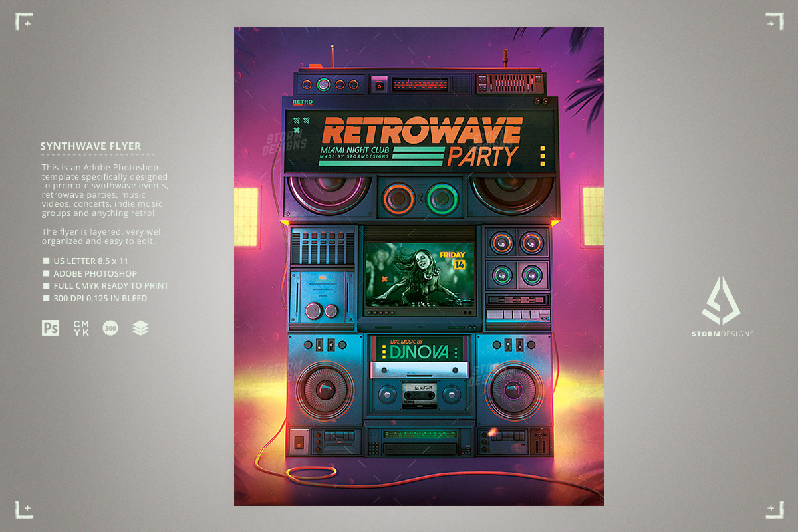
Task: Click the DJ Nova cassette label
Action: pos(418,350)
